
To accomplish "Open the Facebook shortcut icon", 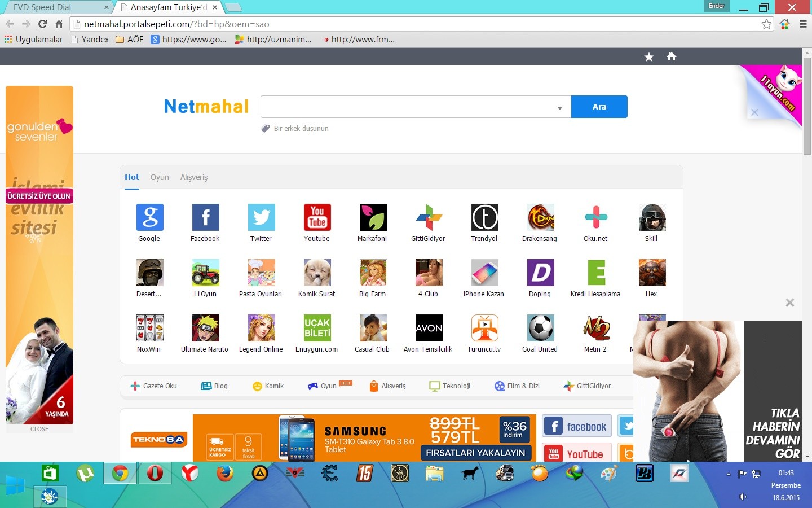I will point(205,217).
